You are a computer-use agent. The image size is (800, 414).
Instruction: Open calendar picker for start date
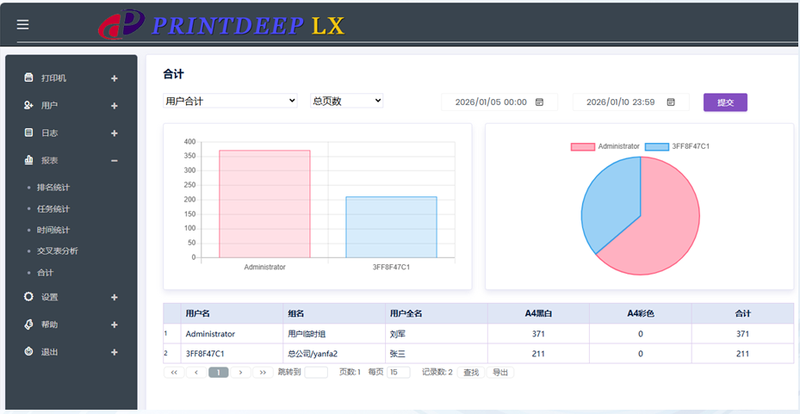point(540,102)
